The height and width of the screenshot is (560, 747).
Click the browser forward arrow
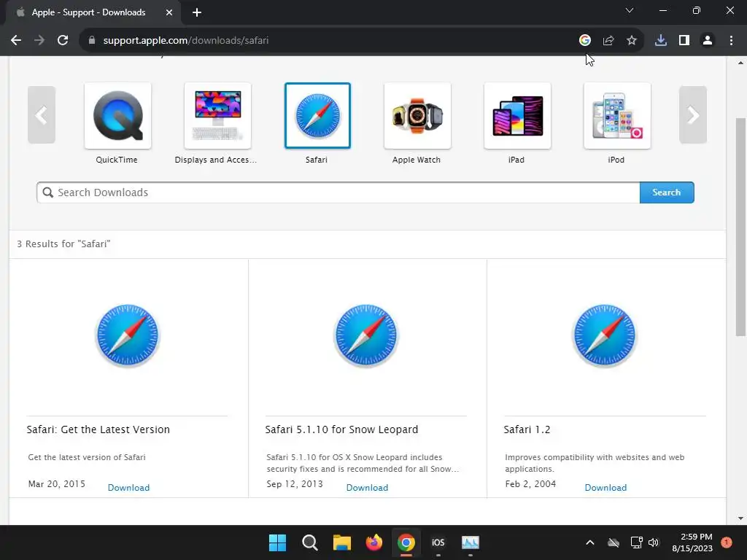[x=39, y=41]
